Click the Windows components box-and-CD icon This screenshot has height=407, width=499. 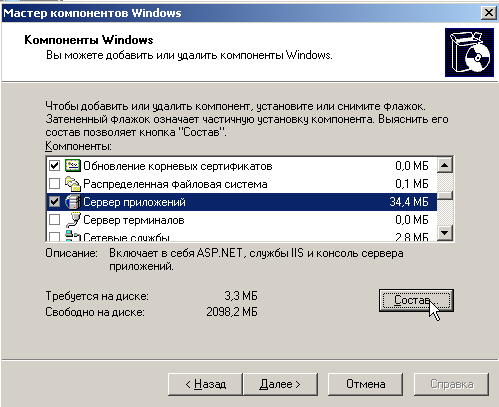click(x=469, y=52)
